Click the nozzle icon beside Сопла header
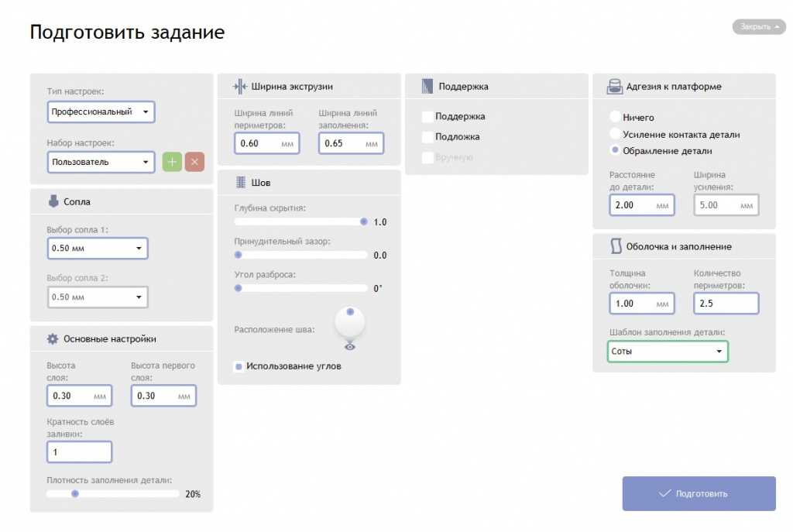The height and width of the screenshot is (532, 793). coord(53,201)
